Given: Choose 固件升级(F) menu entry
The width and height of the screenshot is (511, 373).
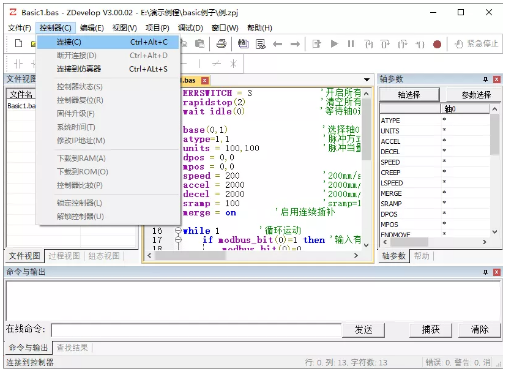Looking at the screenshot, I should pyautogui.click(x=109, y=114).
